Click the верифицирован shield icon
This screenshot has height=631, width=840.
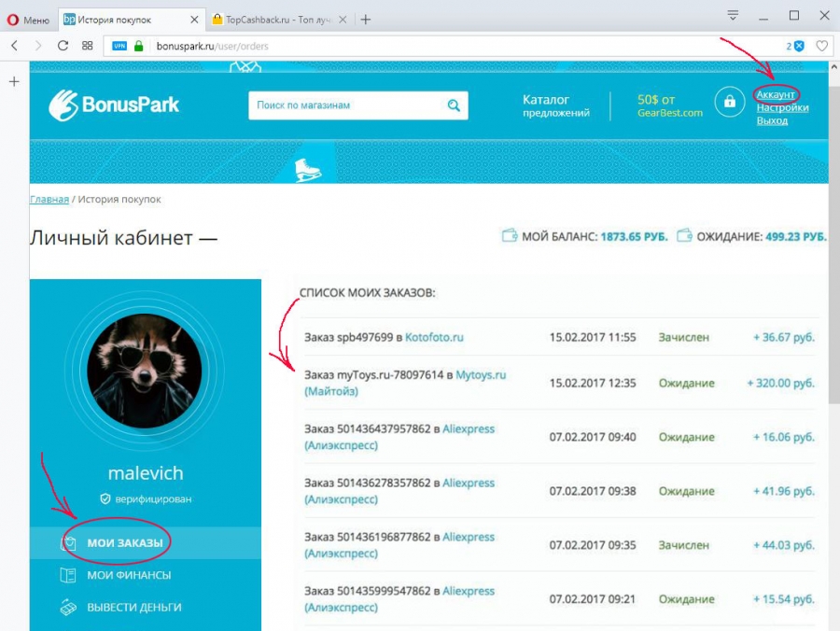coord(105,499)
